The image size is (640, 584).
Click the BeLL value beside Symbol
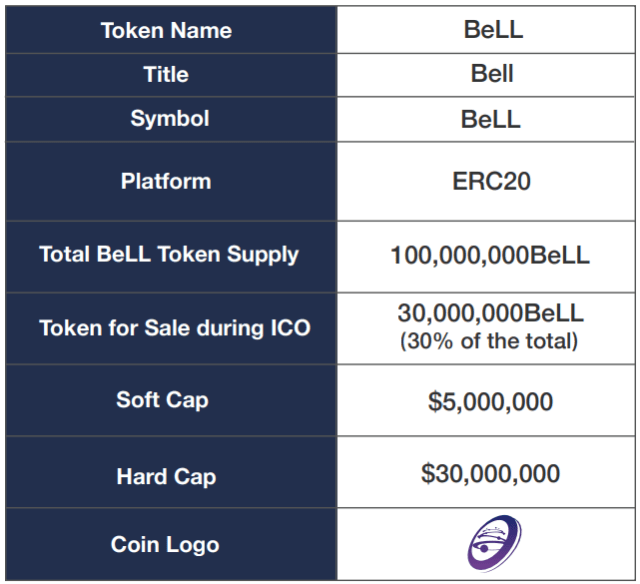491,119
